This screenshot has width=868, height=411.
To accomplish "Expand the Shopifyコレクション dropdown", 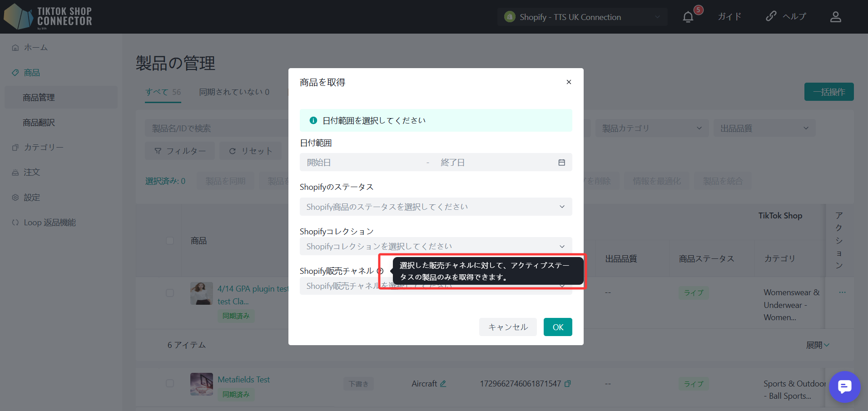I will pyautogui.click(x=435, y=246).
